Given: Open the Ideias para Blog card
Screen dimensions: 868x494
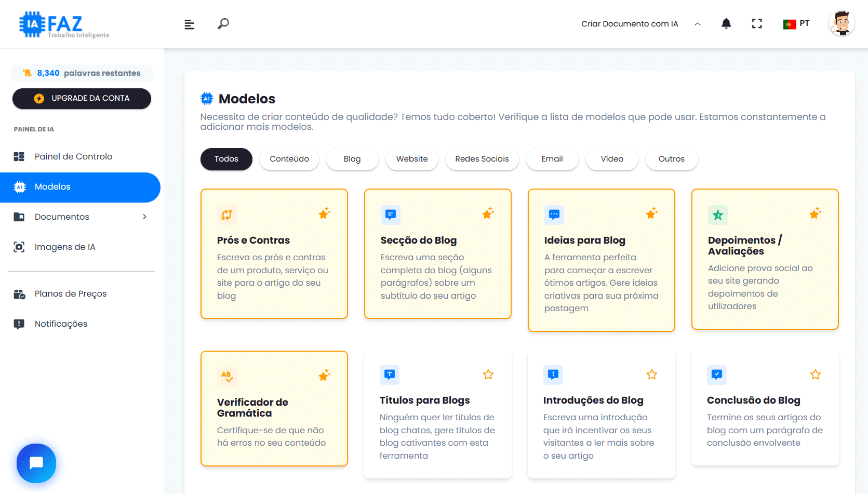Looking at the screenshot, I should [x=601, y=260].
